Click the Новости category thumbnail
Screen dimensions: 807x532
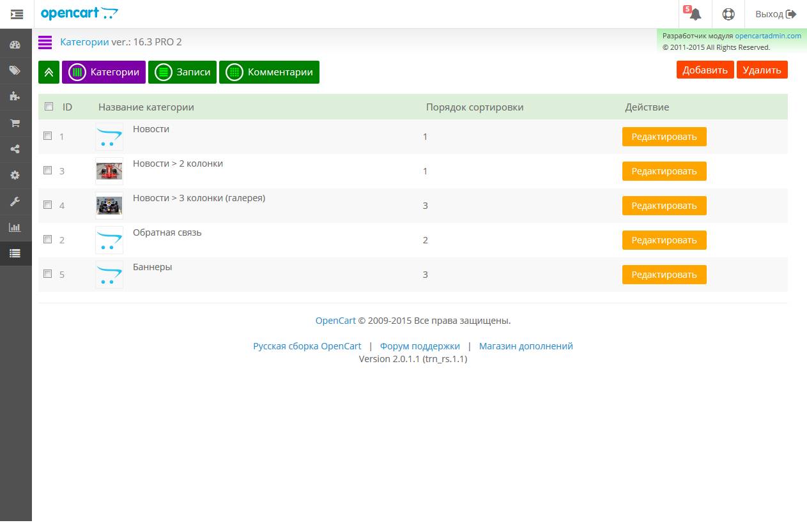click(x=109, y=137)
